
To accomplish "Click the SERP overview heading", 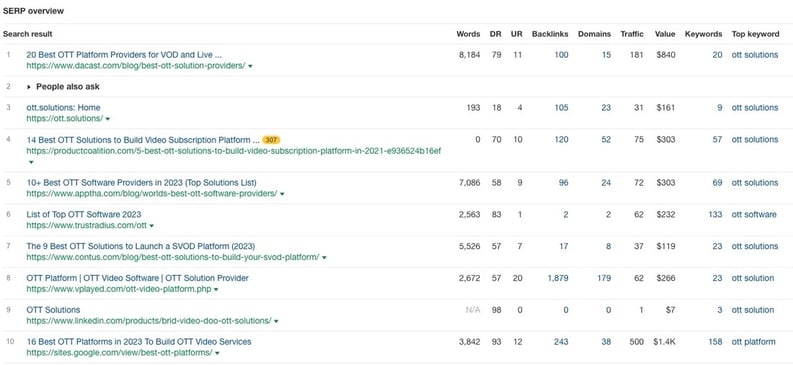I will point(33,11).
